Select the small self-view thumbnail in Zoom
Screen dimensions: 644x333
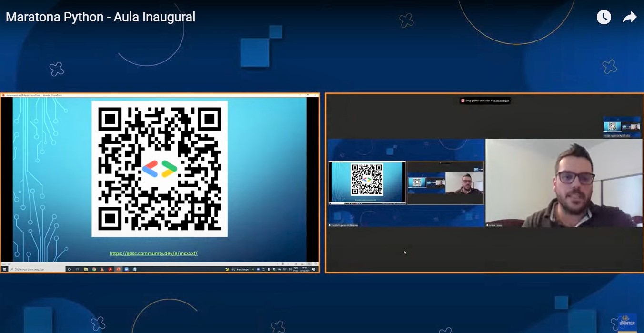coord(622,126)
